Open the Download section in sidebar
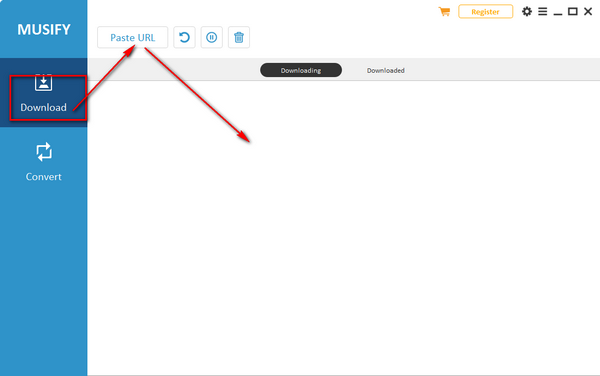 [44, 93]
